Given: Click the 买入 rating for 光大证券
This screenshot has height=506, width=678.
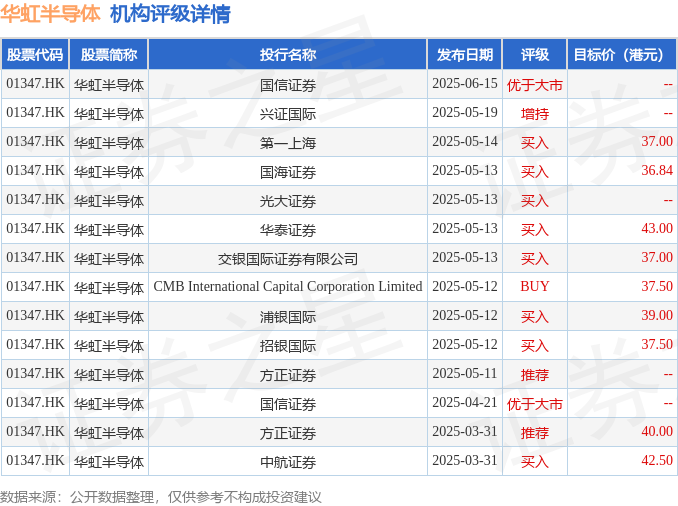Looking at the screenshot, I should pos(535,201).
